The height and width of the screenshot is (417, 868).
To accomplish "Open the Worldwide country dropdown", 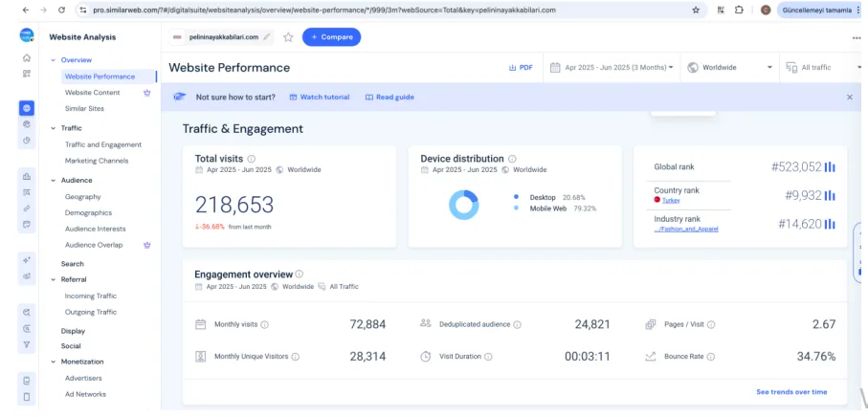I will tap(729, 68).
